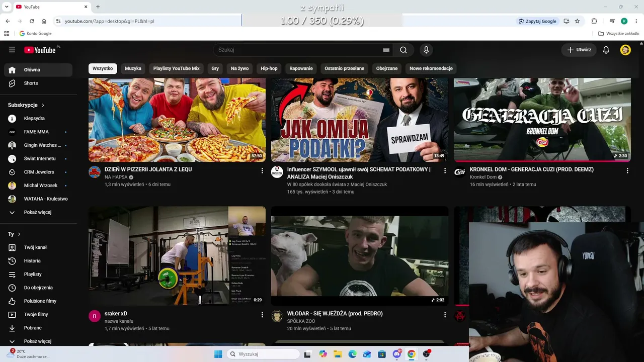The width and height of the screenshot is (644, 362).
Task: Click the magnifier search button beside Szukaj
Action: click(404, 50)
